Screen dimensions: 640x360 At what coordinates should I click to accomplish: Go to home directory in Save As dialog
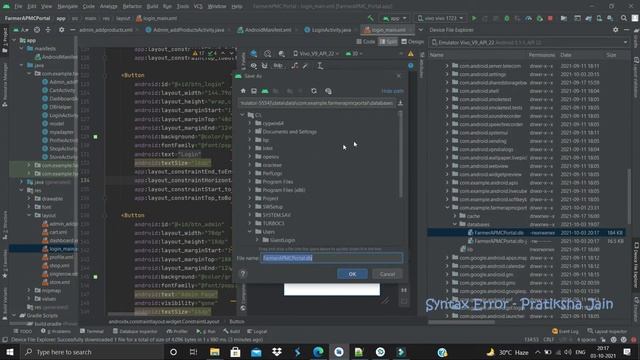243,91
